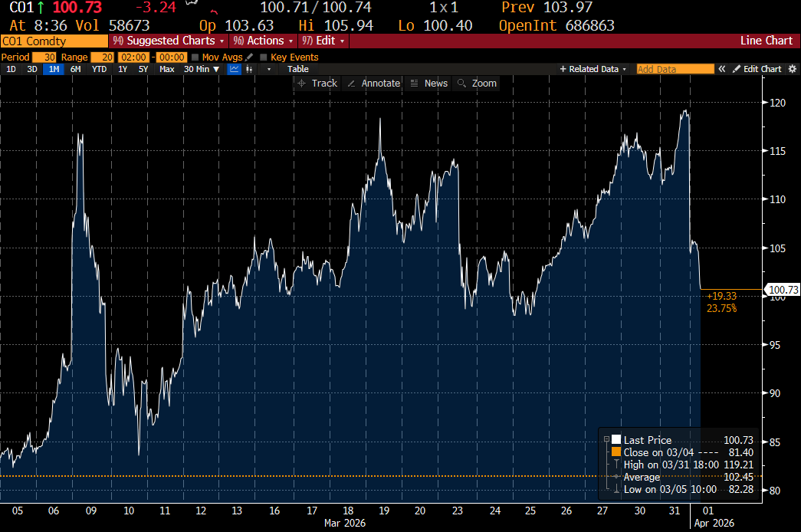Click the Low marker icon in legend

tap(616, 489)
